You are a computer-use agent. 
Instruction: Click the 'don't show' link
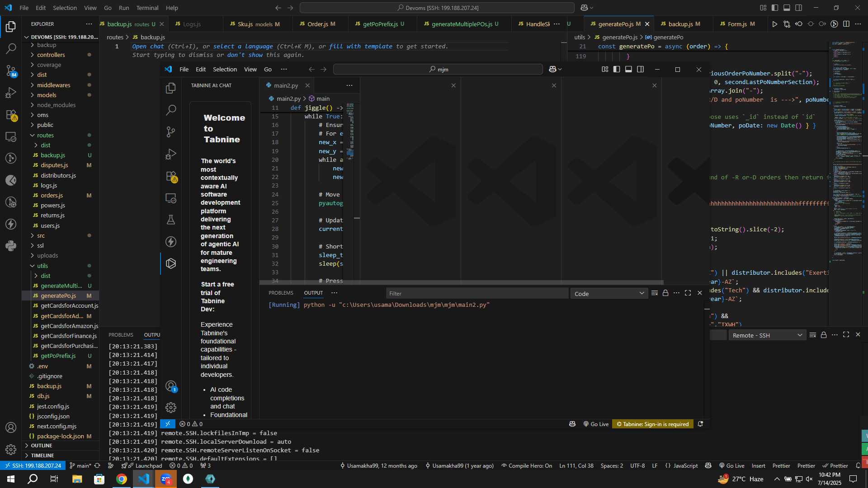(245, 55)
